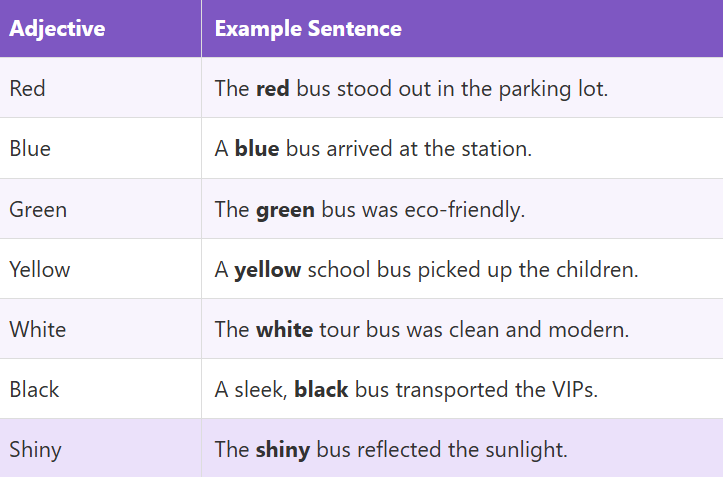Click the bold word "yellow" in the sentence
The height and width of the screenshot is (477, 723).
click(x=268, y=269)
